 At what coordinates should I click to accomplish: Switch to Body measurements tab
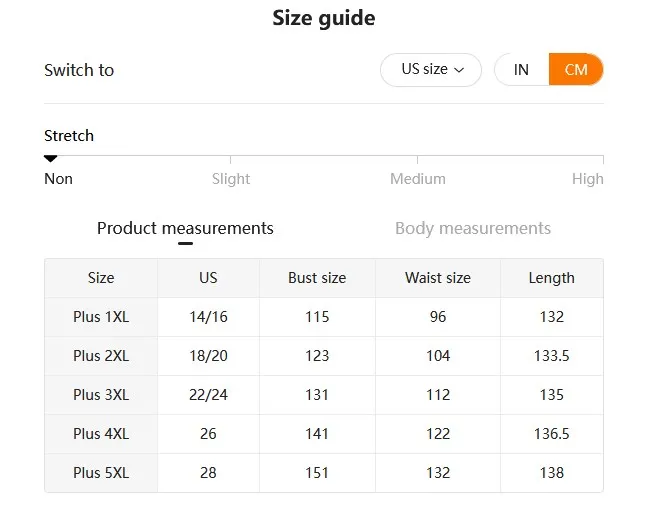pos(472,228)
